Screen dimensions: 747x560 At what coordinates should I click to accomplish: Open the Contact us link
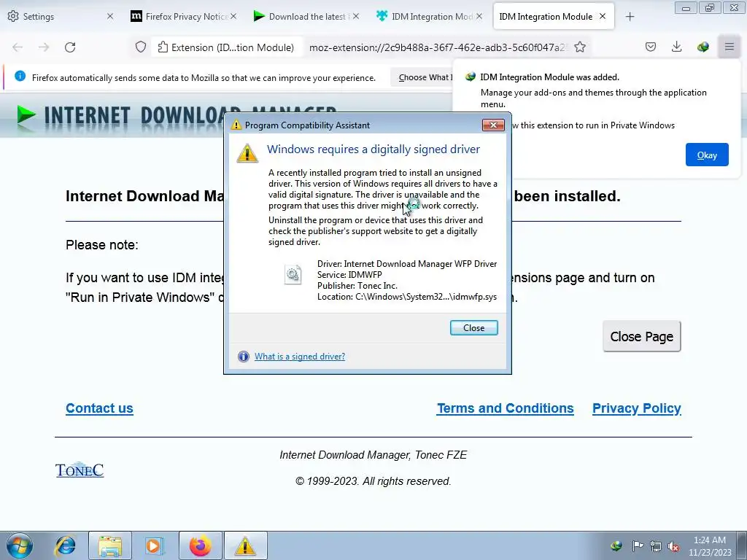click(x=99, y=408)
